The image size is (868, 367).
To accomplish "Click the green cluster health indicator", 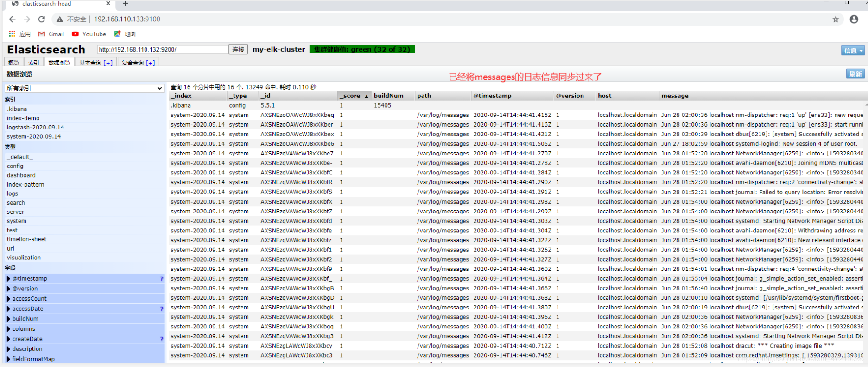I will tap(362, 49).
